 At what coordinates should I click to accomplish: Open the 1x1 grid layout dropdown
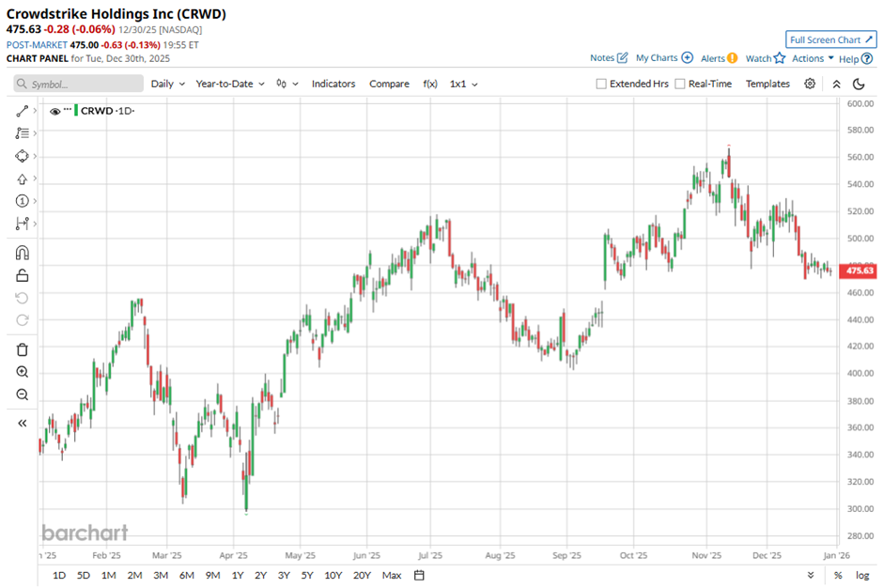coord(463,84)
